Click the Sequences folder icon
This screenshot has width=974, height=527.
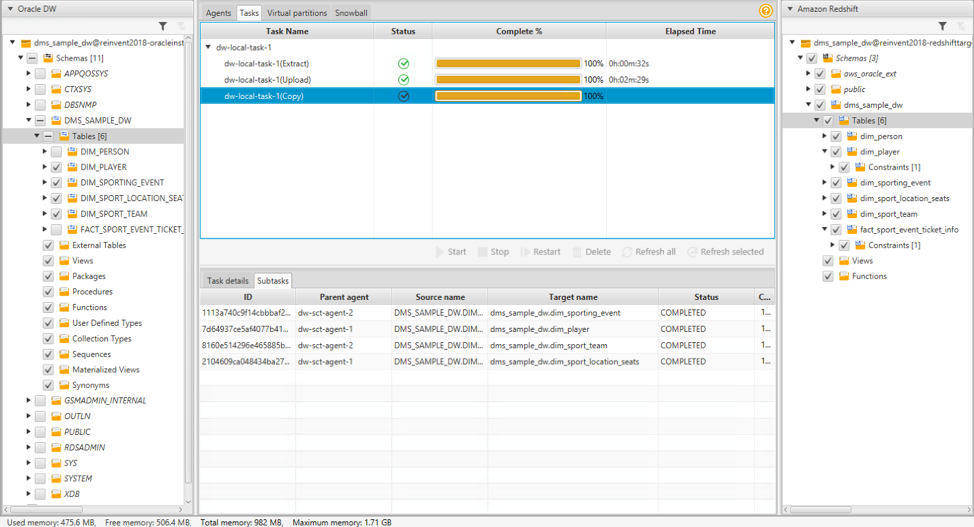(x=64, y=354)
